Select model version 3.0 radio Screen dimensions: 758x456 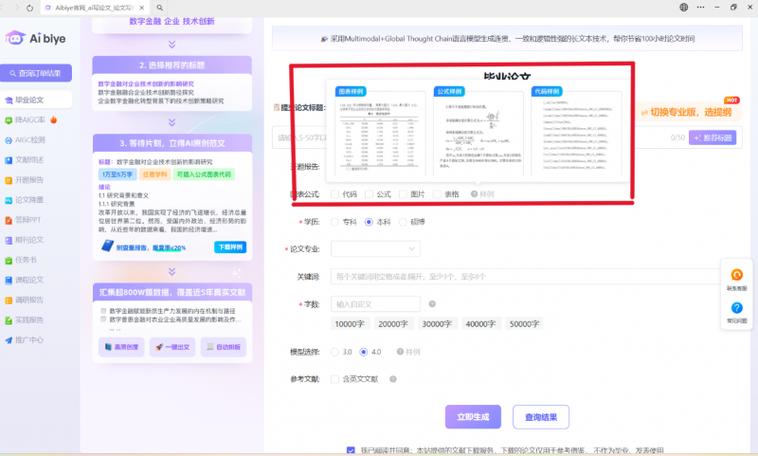[x=335, y=352]
